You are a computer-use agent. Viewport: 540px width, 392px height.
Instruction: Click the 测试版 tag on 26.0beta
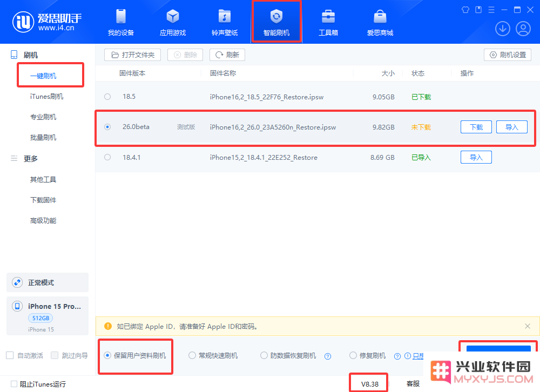click(x=186, y=127)
